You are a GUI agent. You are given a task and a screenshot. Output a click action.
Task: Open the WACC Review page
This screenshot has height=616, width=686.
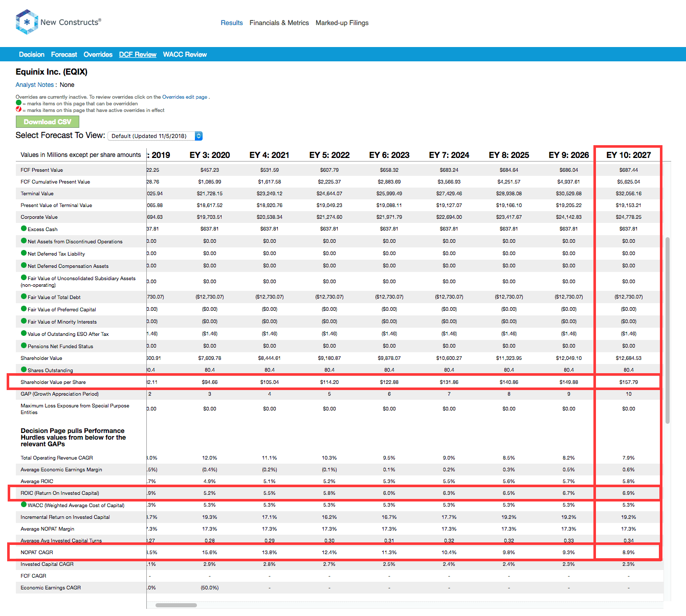tap(185, 55)
